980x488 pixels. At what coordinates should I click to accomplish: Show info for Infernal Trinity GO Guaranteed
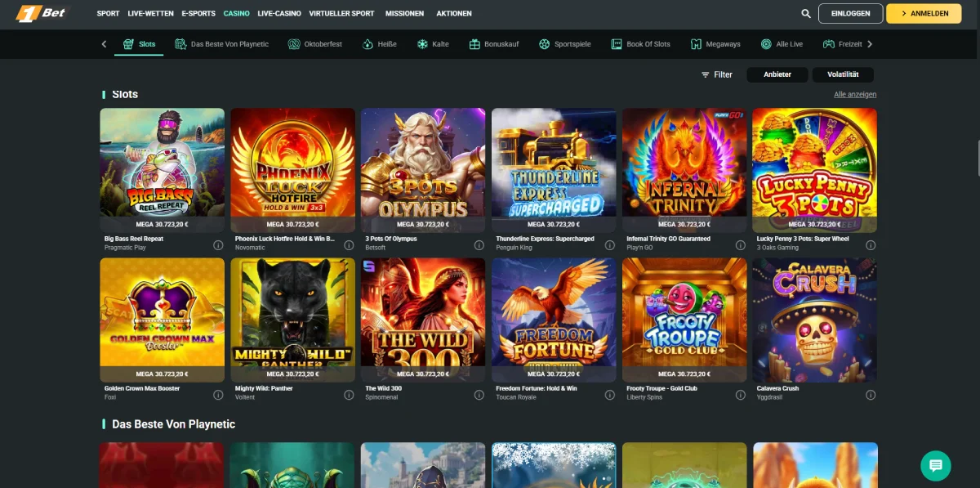pos(741,244)
